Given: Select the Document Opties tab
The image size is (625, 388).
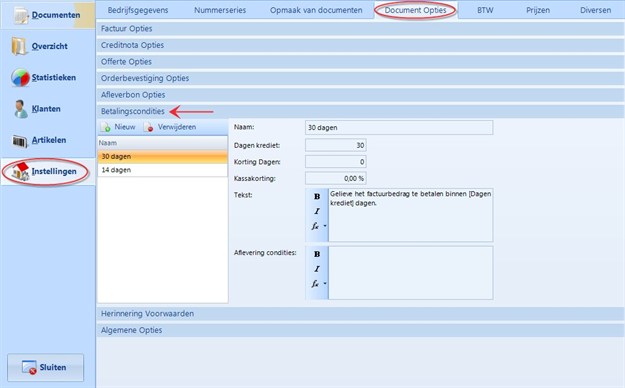Looking at the screenshot, I should click(x=415, y=10).
